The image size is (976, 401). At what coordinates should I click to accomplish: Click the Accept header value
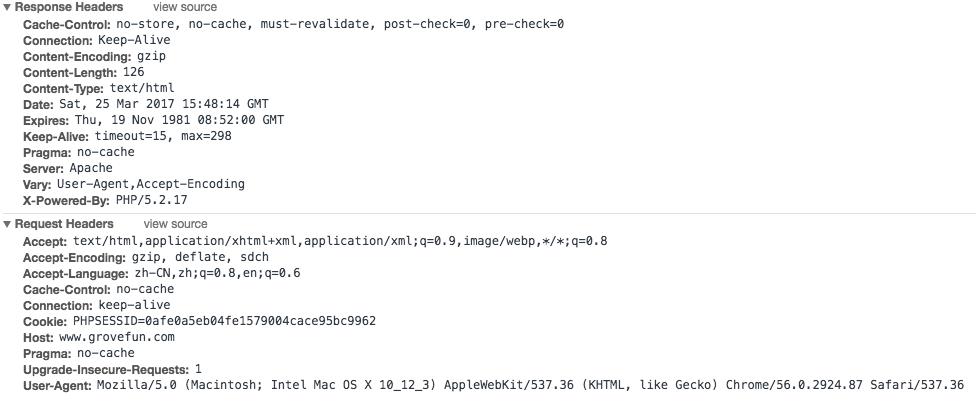click(340, 240)
